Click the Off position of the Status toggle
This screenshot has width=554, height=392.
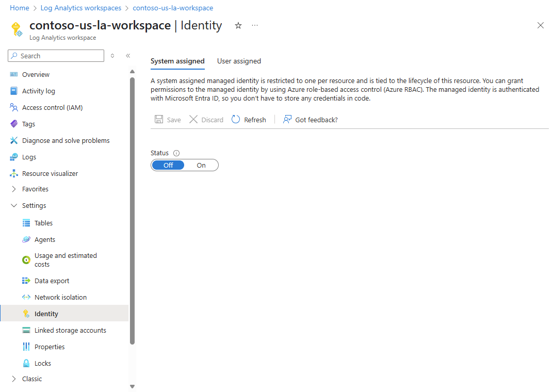click(168, 165)
